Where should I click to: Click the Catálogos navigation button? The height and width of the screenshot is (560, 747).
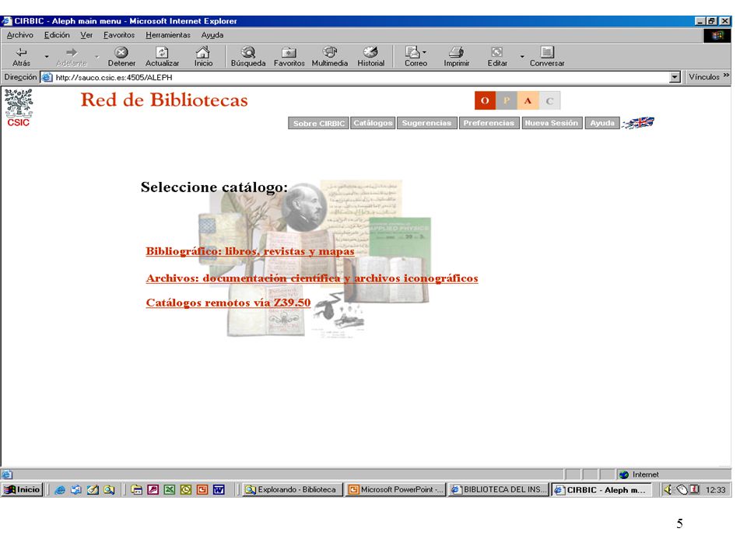(373, 124)
